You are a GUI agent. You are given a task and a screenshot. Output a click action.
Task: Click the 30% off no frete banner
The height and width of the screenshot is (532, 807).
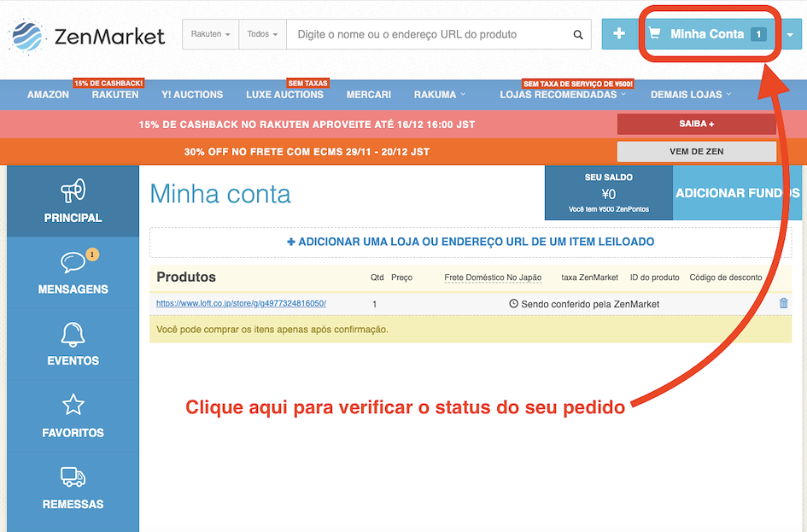point(307,152)
